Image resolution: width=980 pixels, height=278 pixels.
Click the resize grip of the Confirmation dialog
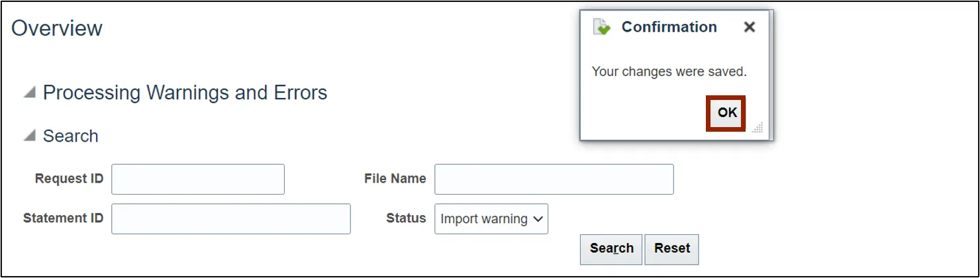(x=757, y=127)
